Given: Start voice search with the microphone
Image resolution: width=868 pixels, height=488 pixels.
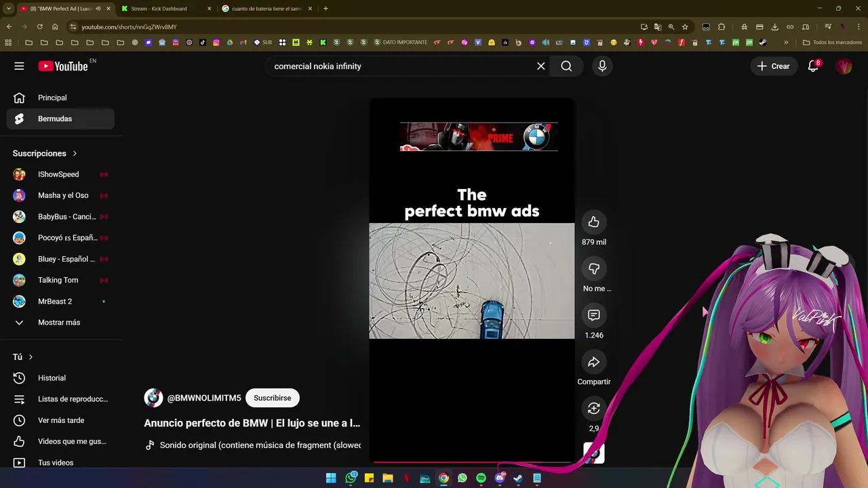Looking at the screenshot, I should (602, 66).
